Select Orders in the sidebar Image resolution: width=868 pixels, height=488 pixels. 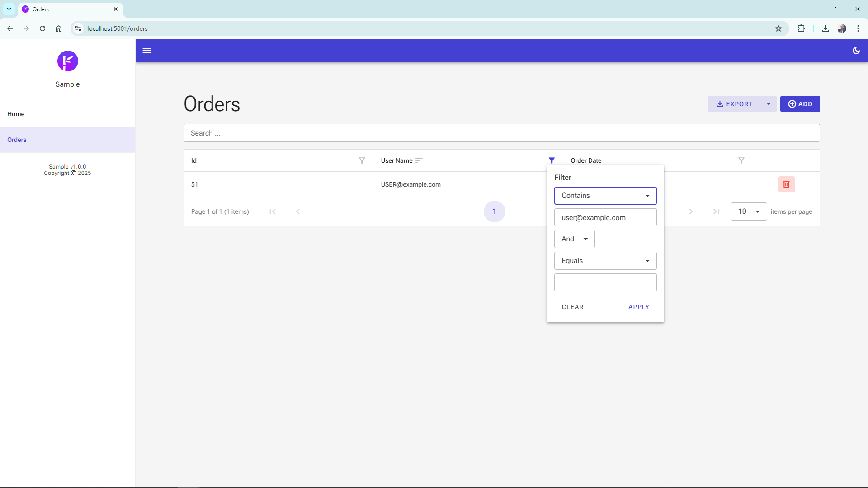[x=67, y=140]
